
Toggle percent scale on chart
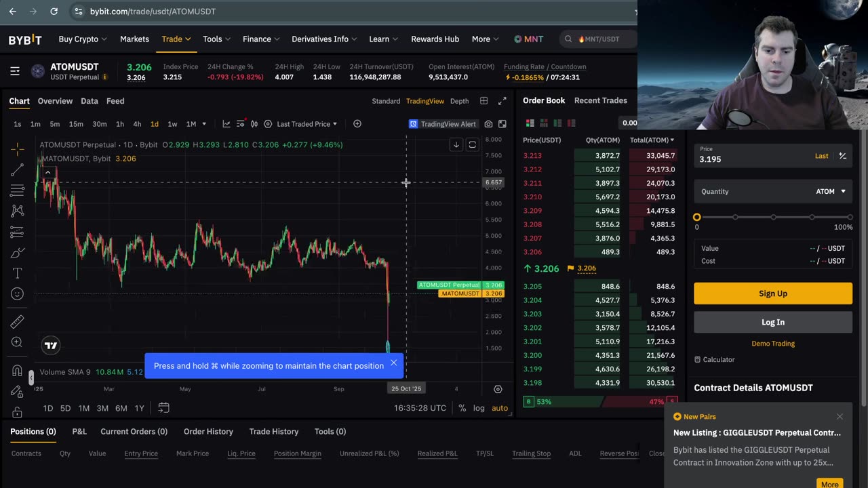(x=462, y=408)
